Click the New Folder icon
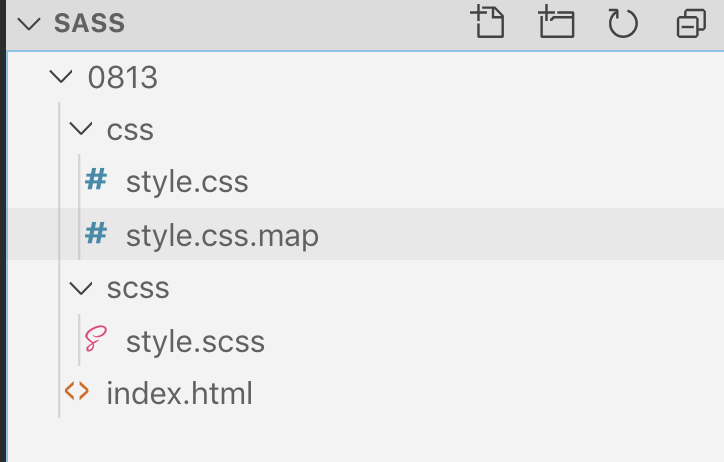Screen dimensions: 724x462 (556, 22)
